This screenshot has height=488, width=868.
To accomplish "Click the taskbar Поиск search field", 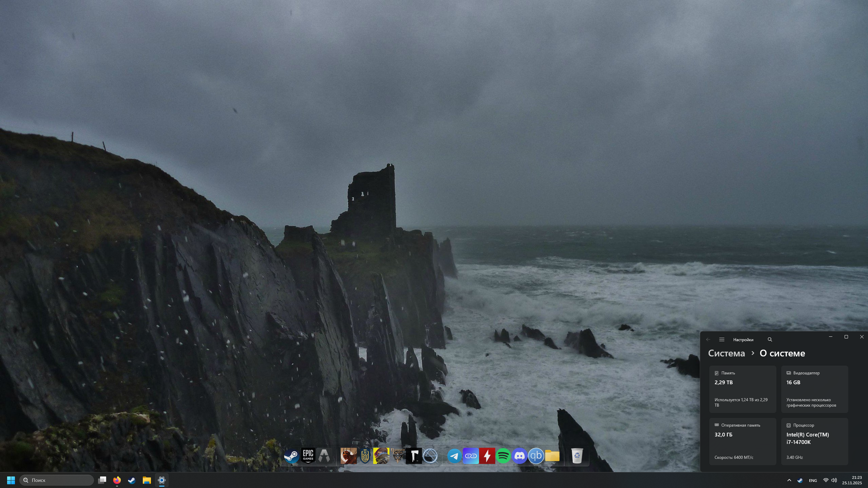I will click(57, 480).
